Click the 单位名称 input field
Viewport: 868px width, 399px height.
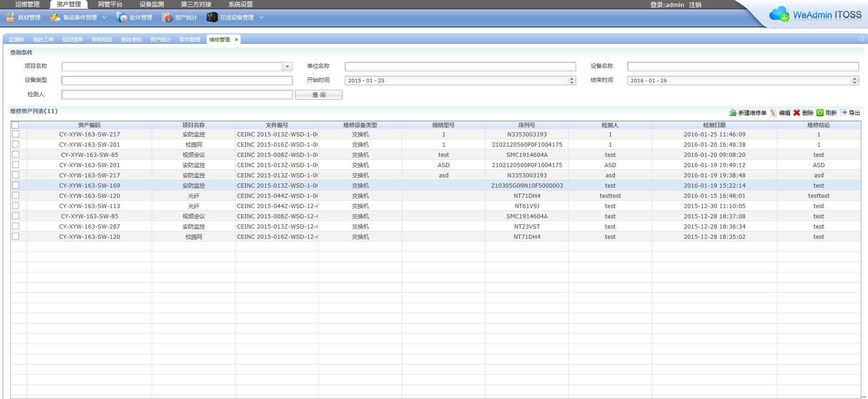[460, 67]
